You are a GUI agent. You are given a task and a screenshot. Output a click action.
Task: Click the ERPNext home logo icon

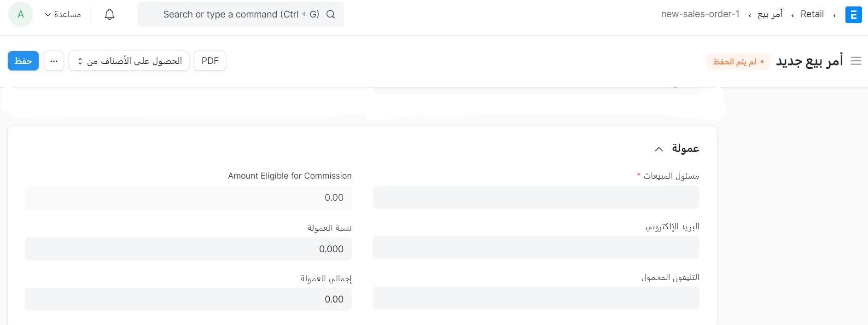pyautogui.click(x=853, y=15)
